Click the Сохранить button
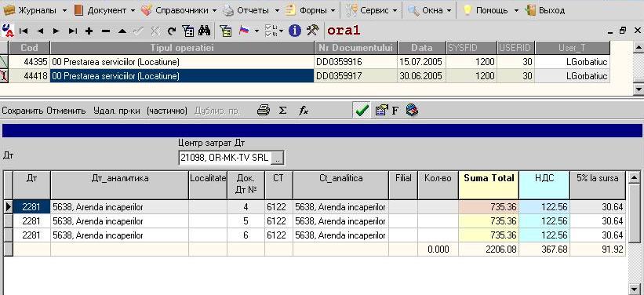Viewport: 644px width, 295px height. click(23, 111)
